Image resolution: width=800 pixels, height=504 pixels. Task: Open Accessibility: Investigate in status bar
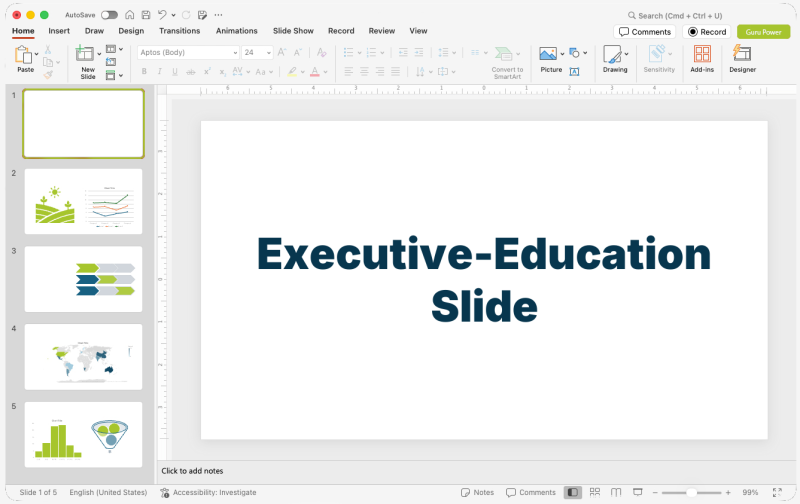click(208, 492)
